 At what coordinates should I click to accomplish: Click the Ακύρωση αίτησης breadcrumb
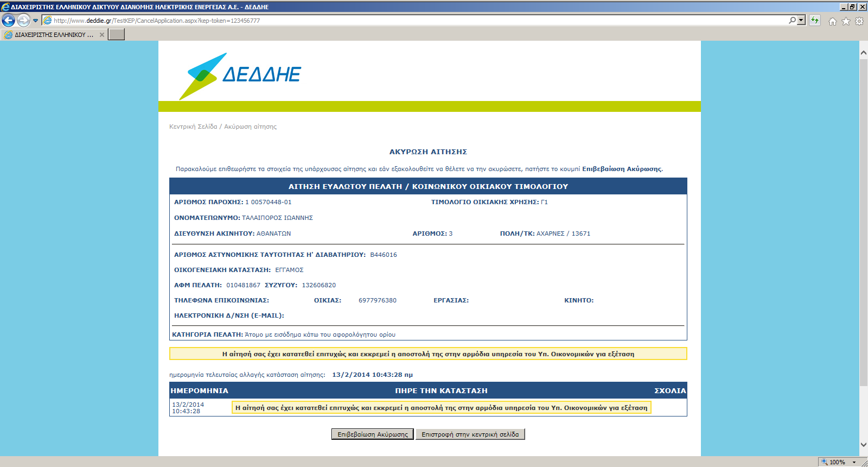coord(250,127)
